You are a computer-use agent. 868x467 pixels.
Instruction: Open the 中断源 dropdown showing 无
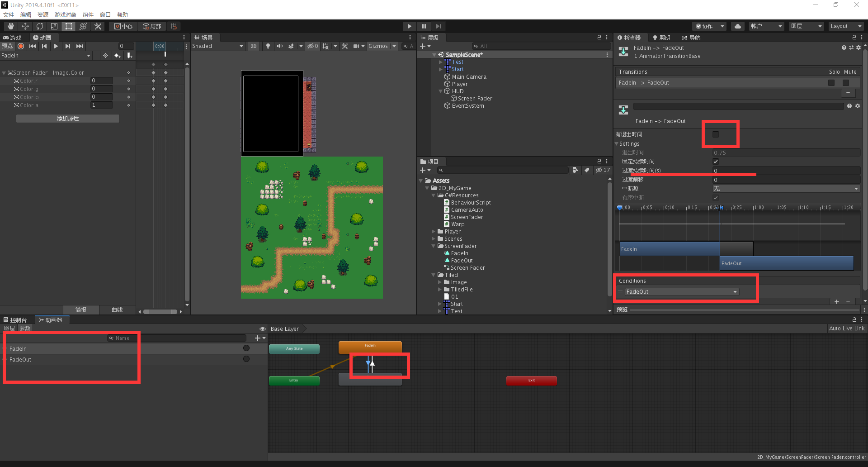(x=786, y=188)
